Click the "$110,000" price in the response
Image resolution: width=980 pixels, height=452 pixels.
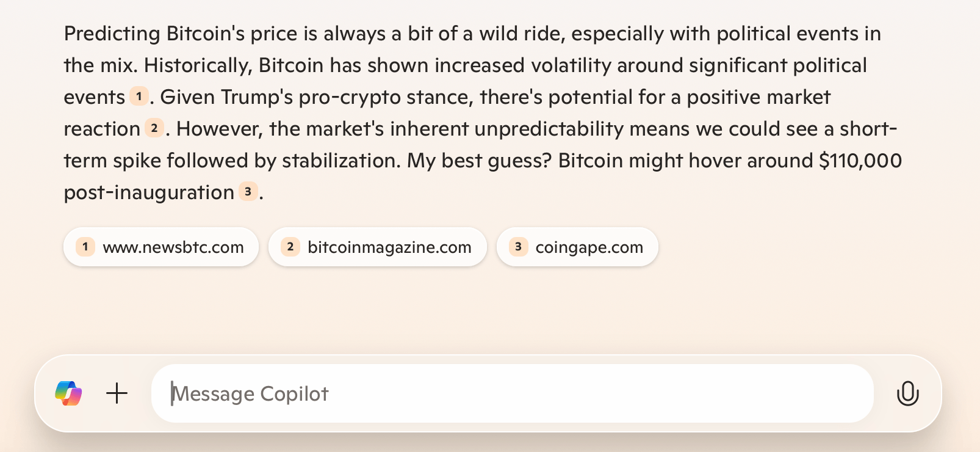click(x=860, y=161)
